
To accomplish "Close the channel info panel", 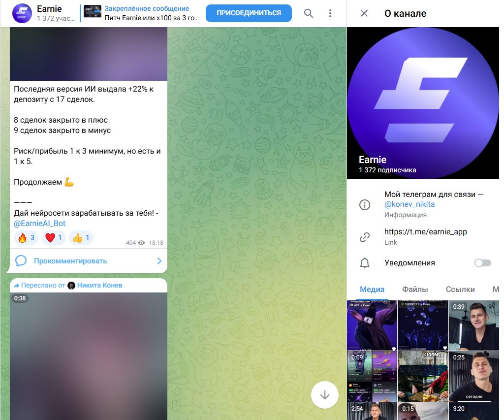I will (364, 13).
